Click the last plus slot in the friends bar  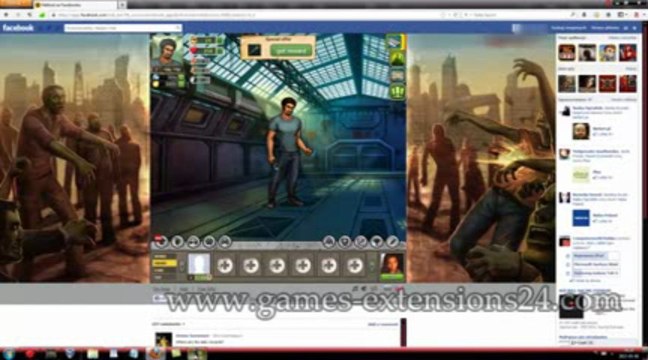pos(354,265)
